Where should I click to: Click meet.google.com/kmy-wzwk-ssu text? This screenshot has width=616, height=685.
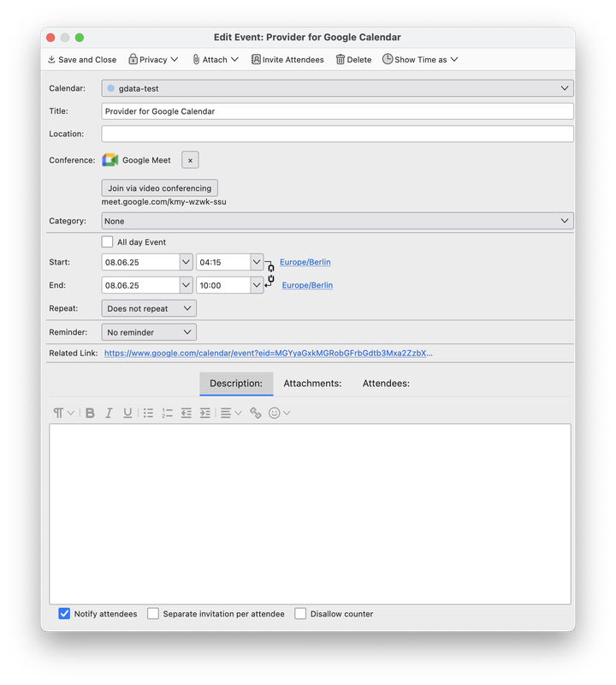click(x=163, y=202)
